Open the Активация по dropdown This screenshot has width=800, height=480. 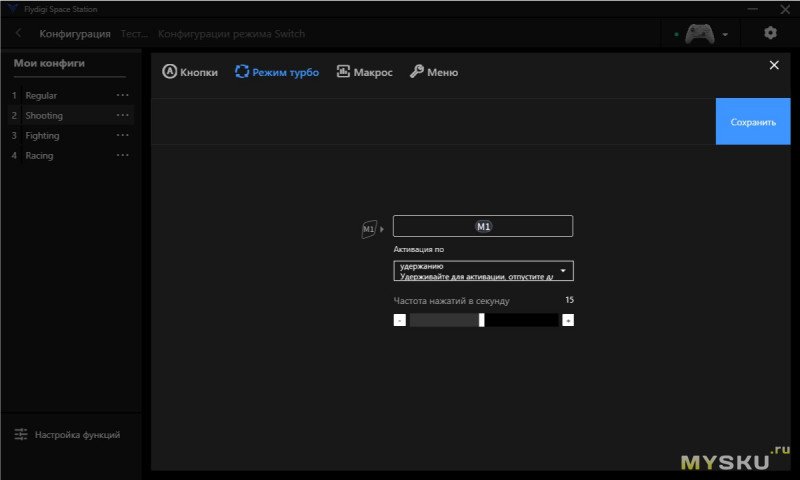[x=483, y=271]
